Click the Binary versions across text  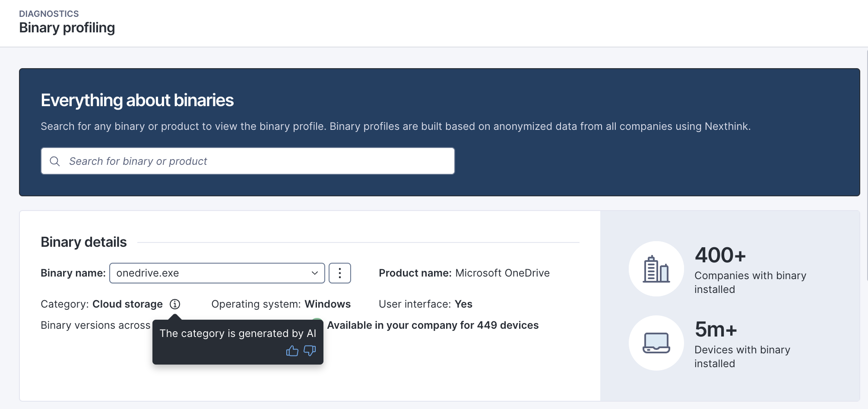pos(95,325)
